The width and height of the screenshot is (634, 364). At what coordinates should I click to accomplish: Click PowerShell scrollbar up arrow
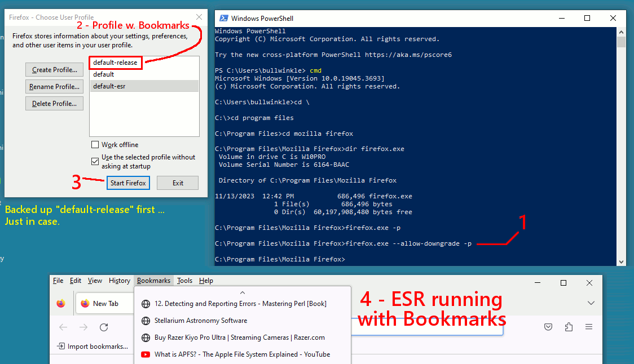622,32
